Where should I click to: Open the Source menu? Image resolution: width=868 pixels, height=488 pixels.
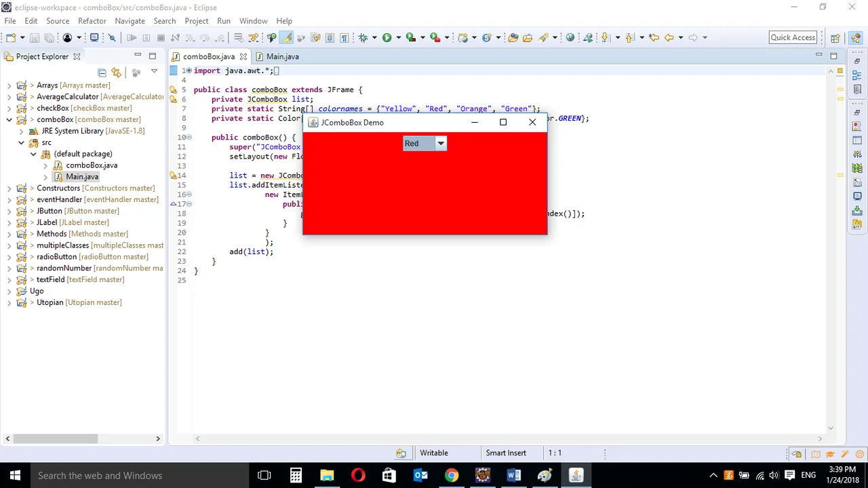58,21
